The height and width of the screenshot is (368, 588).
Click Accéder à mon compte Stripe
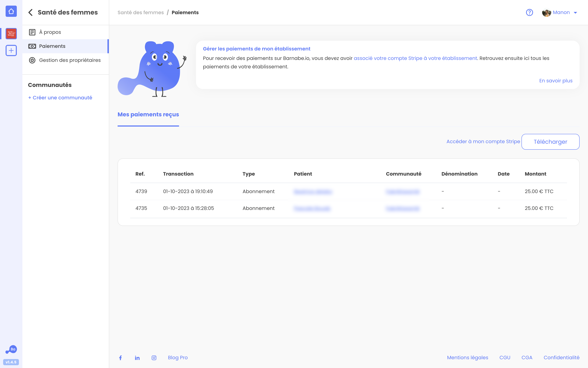point(483,142)
